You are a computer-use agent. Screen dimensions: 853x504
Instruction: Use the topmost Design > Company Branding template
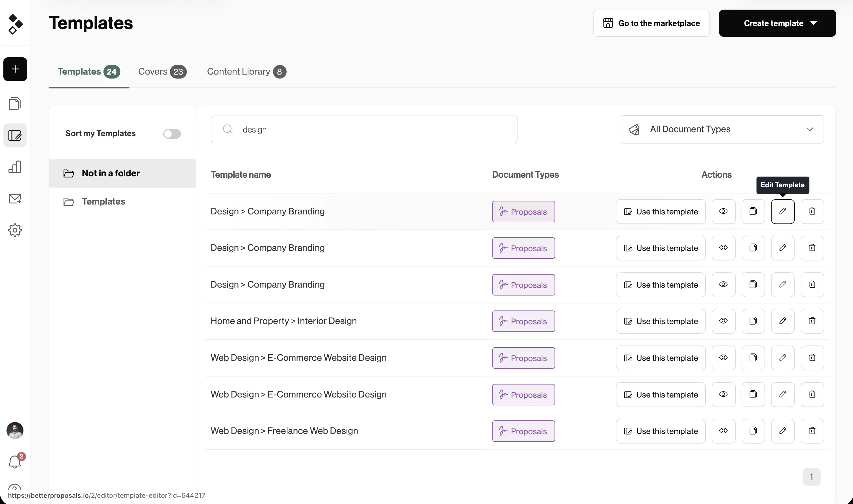(x=661, y=212)
